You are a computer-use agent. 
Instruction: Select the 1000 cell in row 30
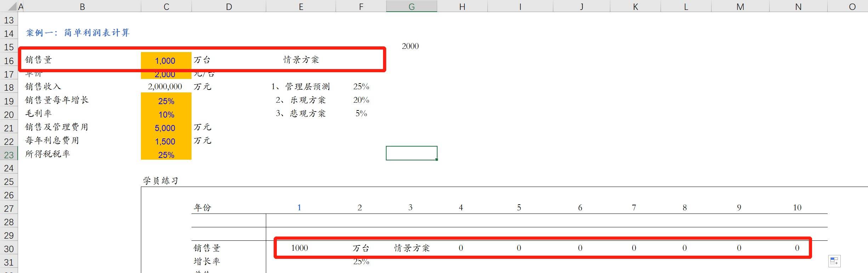[x=299, y=248]
